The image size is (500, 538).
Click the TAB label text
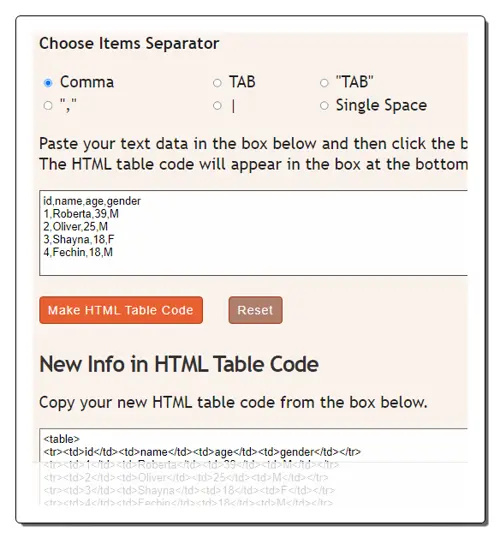[x=242, y=82]
